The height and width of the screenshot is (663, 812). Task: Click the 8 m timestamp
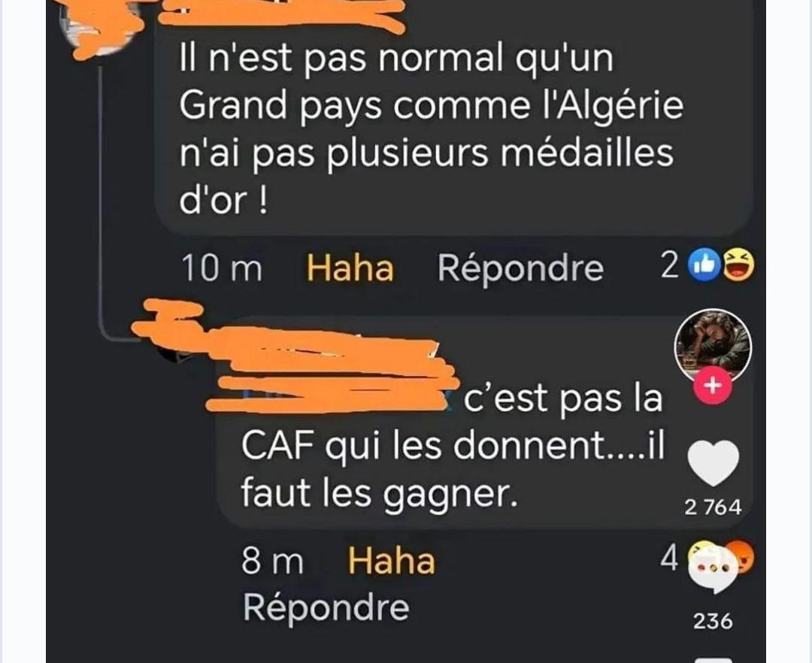[272, 562]
